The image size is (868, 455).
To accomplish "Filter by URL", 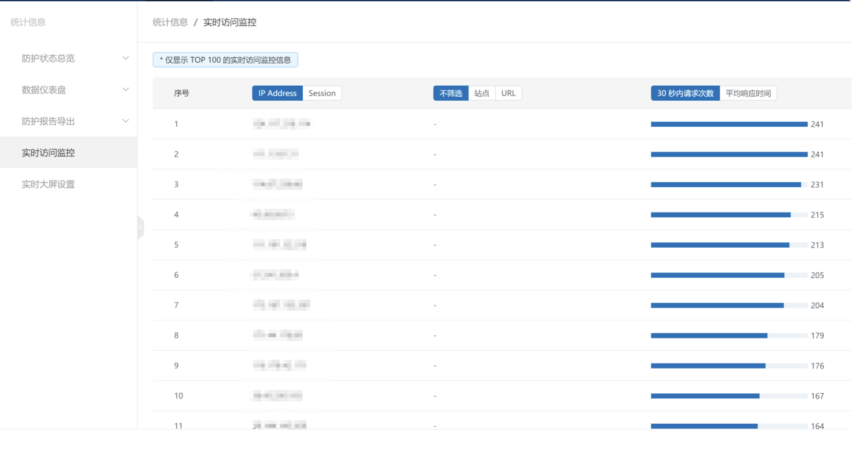I will (x=508, y=93).
